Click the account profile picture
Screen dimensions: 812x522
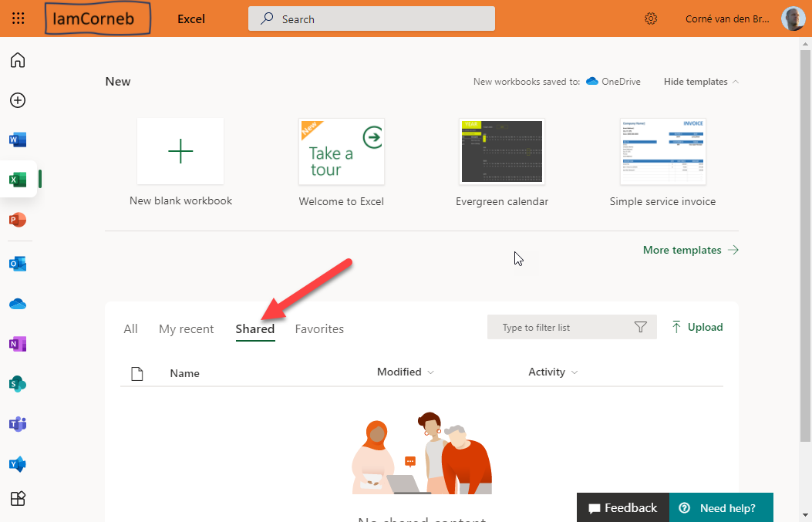793,19
